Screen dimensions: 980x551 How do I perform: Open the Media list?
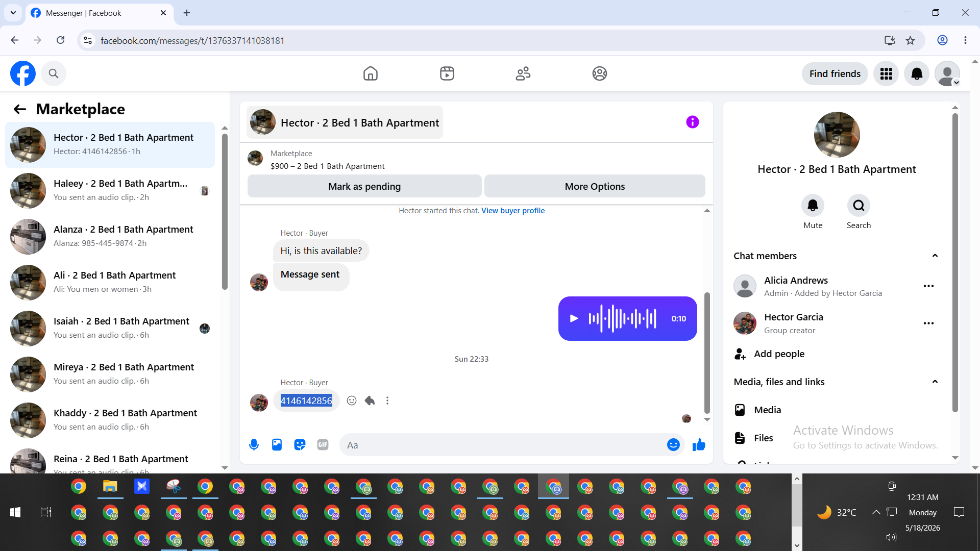757,410
